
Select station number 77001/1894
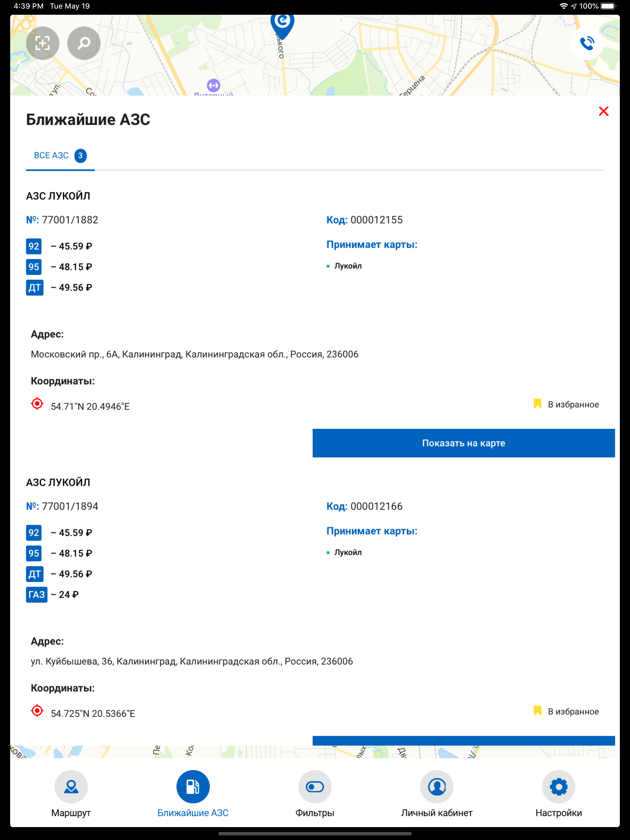pos(62,506)
